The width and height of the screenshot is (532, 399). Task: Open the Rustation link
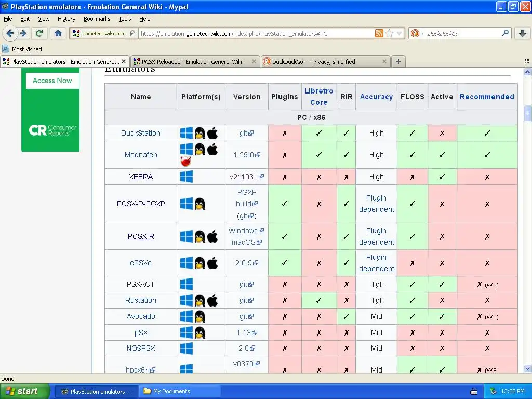coord(140,300)
